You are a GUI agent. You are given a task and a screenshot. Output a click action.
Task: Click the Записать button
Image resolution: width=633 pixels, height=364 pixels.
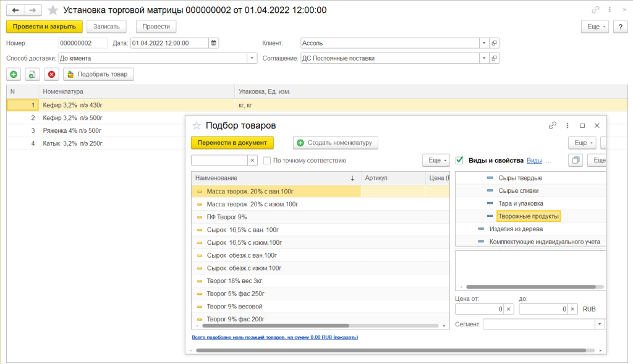pyautogui.click(x=106, y=27)
